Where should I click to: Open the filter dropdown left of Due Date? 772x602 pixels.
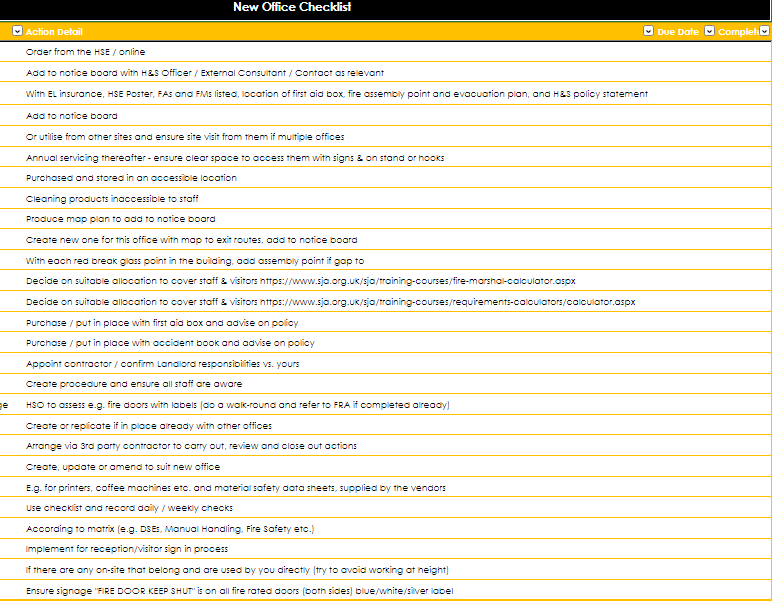(x=648, y=31)
